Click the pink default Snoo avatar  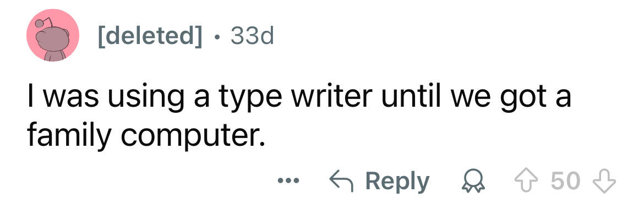53,35
